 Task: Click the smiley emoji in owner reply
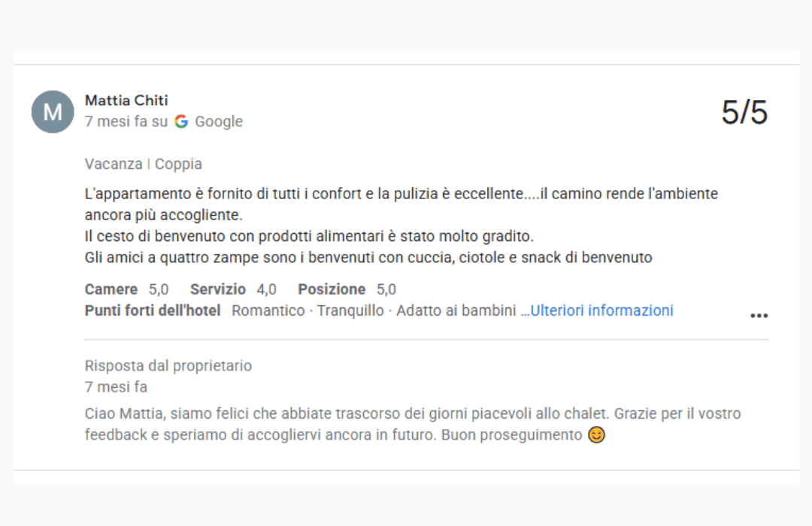[x=596, y=435]
